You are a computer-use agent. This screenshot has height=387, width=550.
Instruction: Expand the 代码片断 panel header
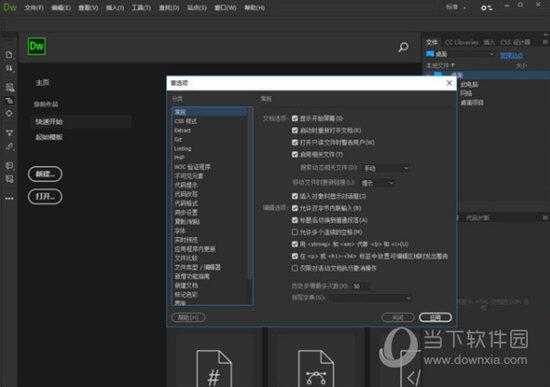[x=477, y=218]
